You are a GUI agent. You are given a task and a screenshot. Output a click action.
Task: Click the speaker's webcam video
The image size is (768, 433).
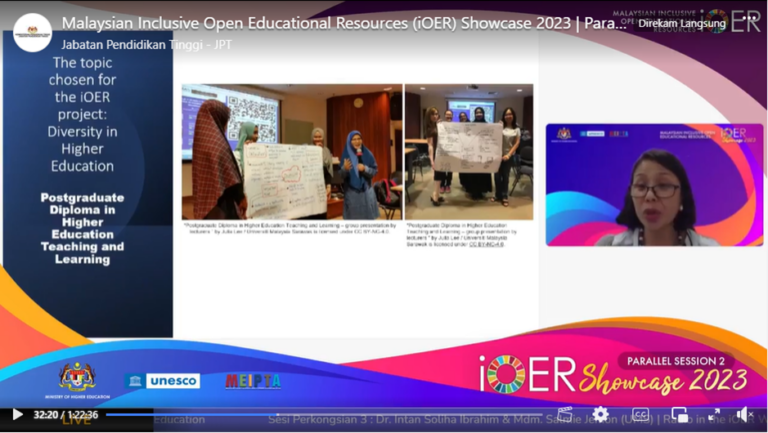coord(654,185)
